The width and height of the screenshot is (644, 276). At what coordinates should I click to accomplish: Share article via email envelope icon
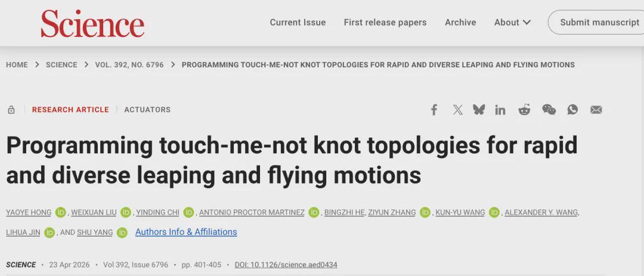coord(596,110)
